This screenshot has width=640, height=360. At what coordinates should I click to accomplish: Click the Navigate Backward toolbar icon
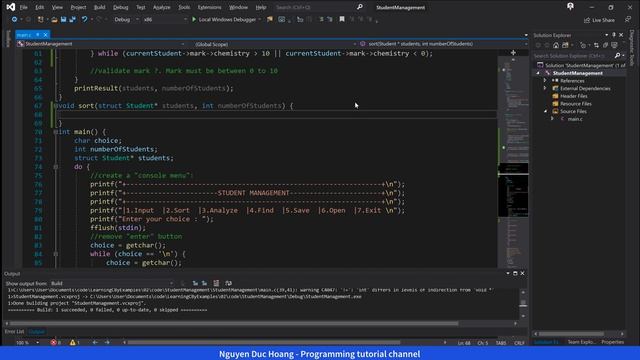click(x=14, y=19)
